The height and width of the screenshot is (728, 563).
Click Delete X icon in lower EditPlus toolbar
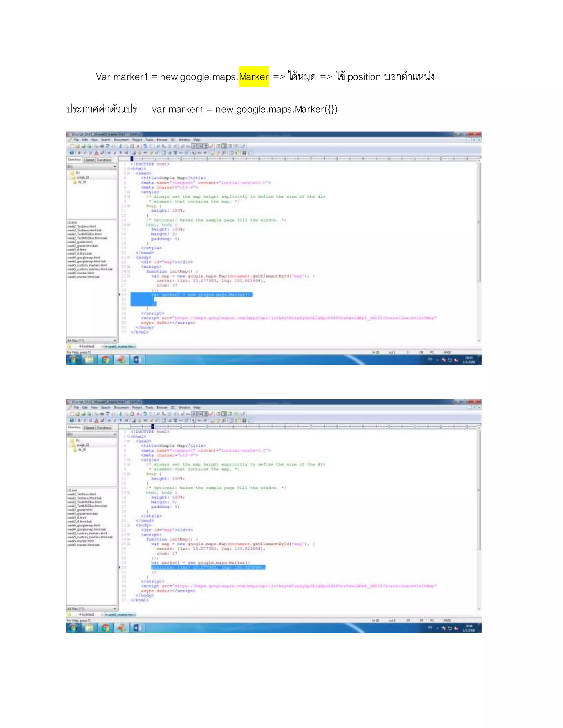pos(138,414)
